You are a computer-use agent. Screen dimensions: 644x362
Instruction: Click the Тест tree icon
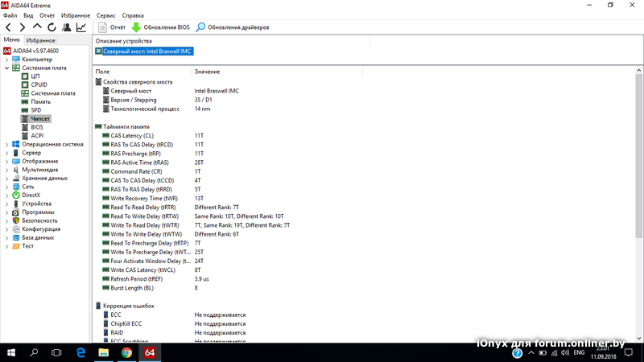[16, 246]
